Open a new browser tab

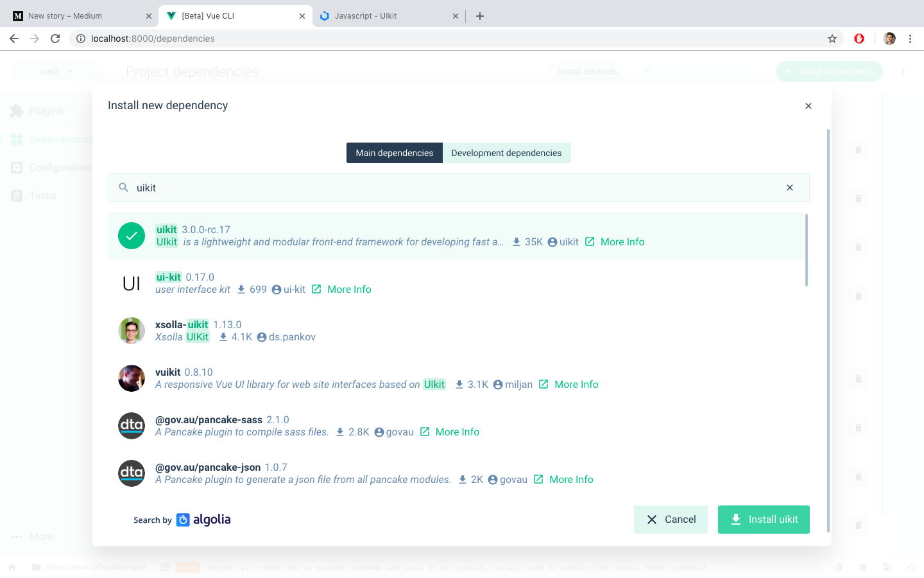(480, 16)
